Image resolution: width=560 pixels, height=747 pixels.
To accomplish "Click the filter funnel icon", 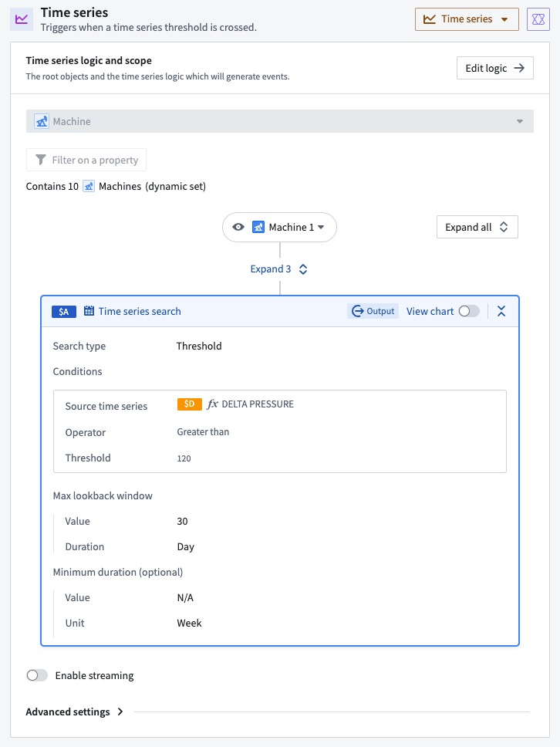I will point(41,160).
